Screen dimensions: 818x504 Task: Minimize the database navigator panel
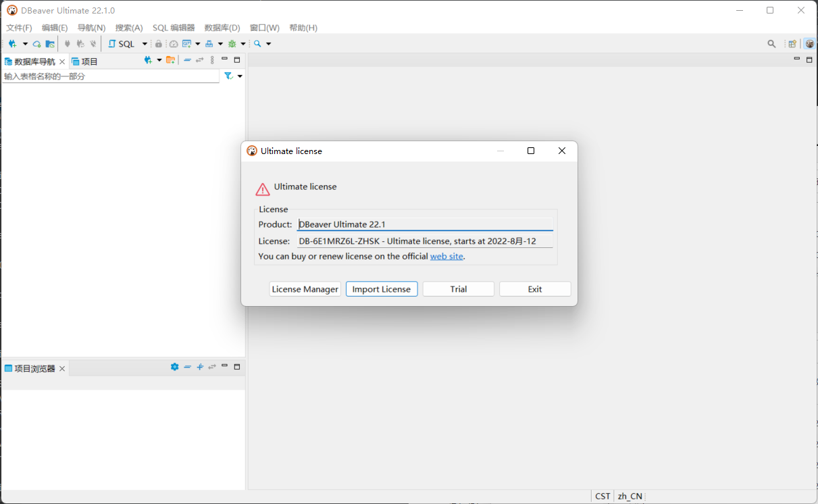pyautogui.click(x=225, y=59)
